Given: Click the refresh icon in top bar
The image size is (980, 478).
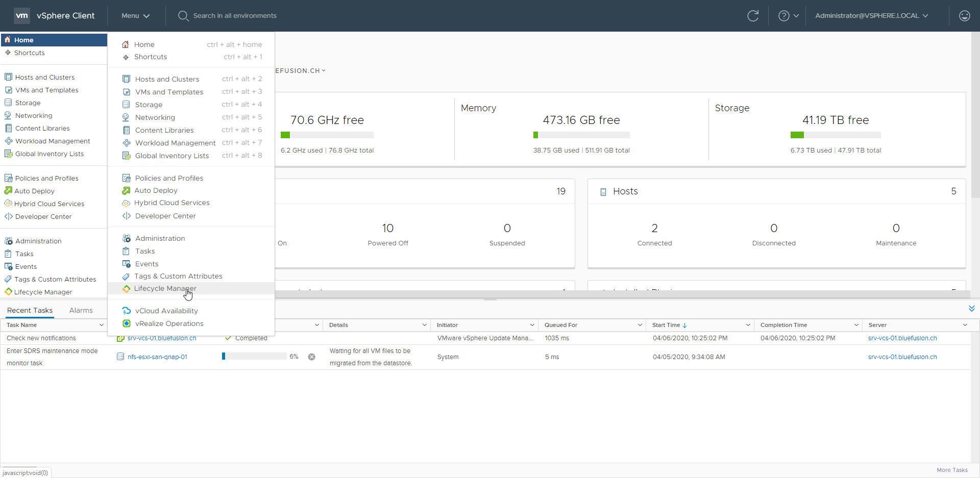Looking at the screenshot, I should [x=753, y=16].
